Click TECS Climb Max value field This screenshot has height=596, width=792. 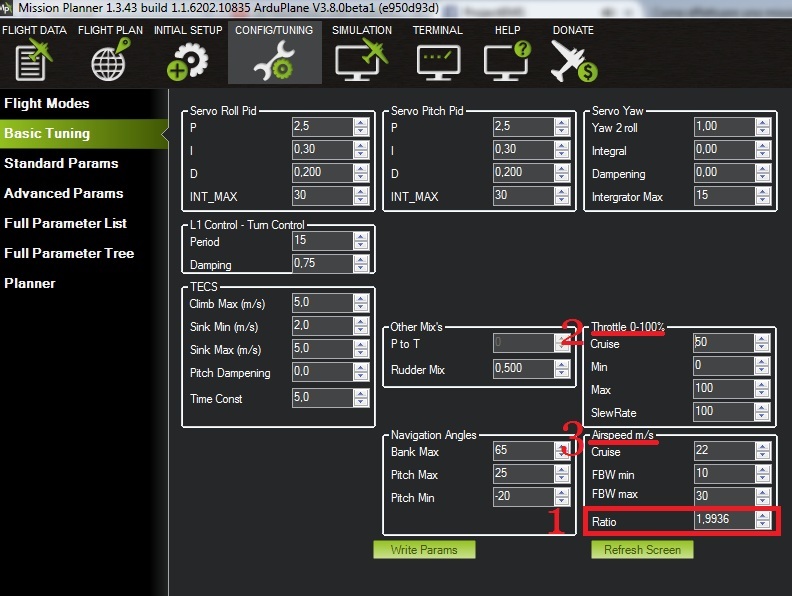(322, 303)
